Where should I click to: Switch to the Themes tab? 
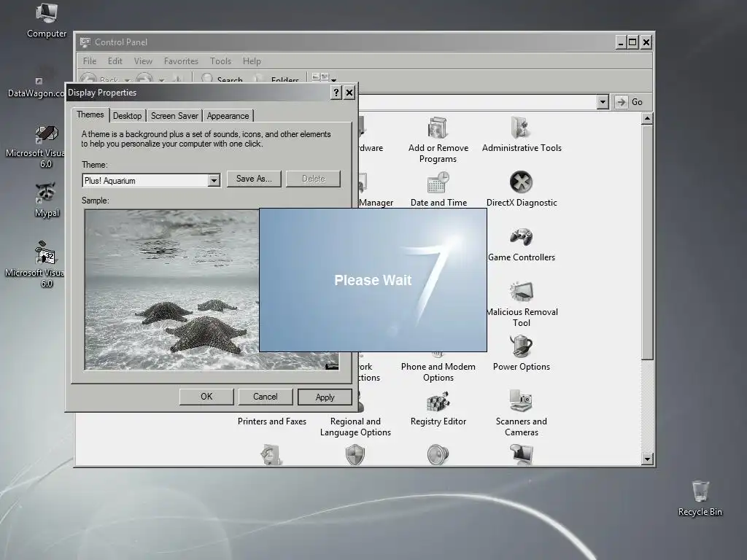[x=90, y=114]
